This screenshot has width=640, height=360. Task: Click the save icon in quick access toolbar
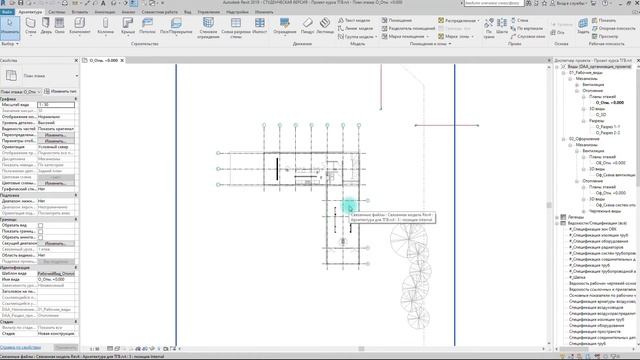tap(20, 3)
